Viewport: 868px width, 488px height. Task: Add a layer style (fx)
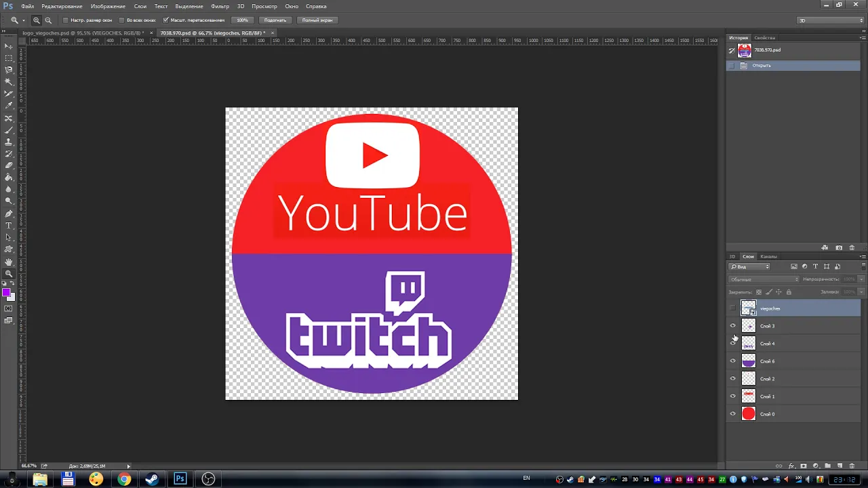coord(791,466)
